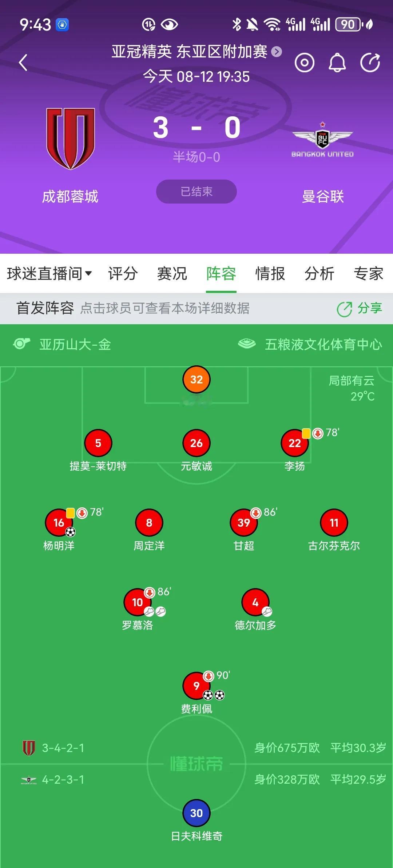Image resolution: width=393 pixels, height=868 pixels.
Task: Expand the 球迷直播间 dropdown
Action: pyautogui.click(x=49, y=273)
